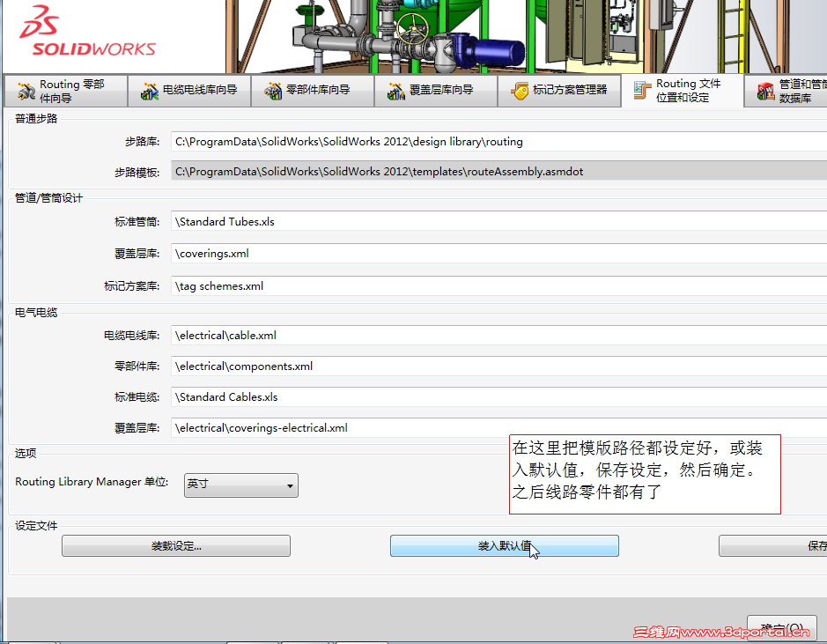Click the electrical\components.xml 零部件库 field
Screen dimensions: 827x644
(x=498, y=366)
